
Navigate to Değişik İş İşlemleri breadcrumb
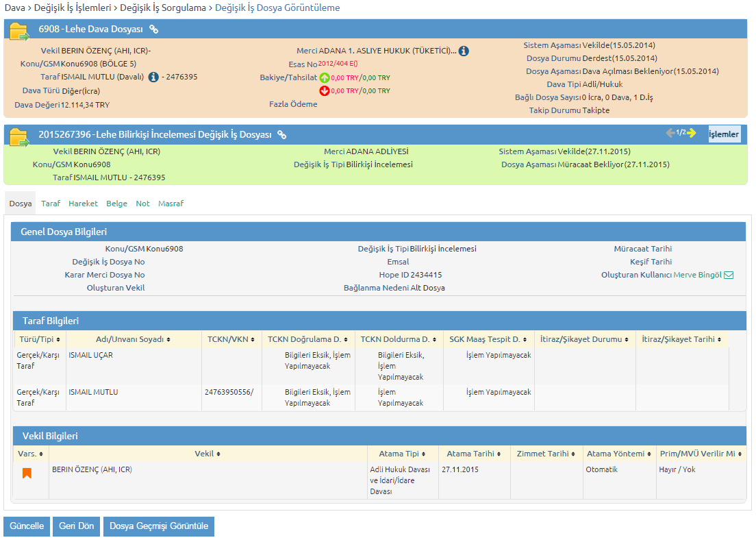click(73, 8)
